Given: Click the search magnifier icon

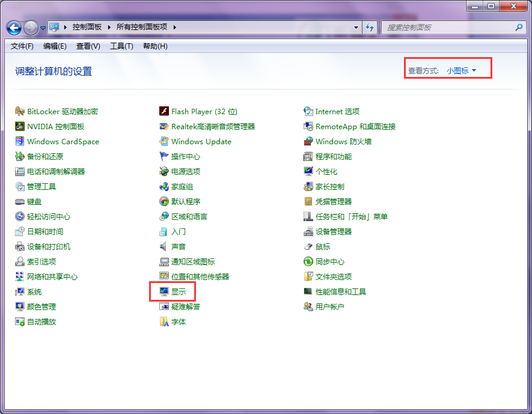Looking at the screenshot, I should point(519,28).
